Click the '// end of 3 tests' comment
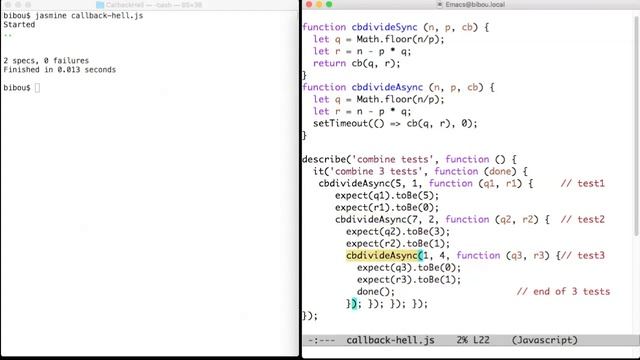640x360 pixels. click(563, 291)
